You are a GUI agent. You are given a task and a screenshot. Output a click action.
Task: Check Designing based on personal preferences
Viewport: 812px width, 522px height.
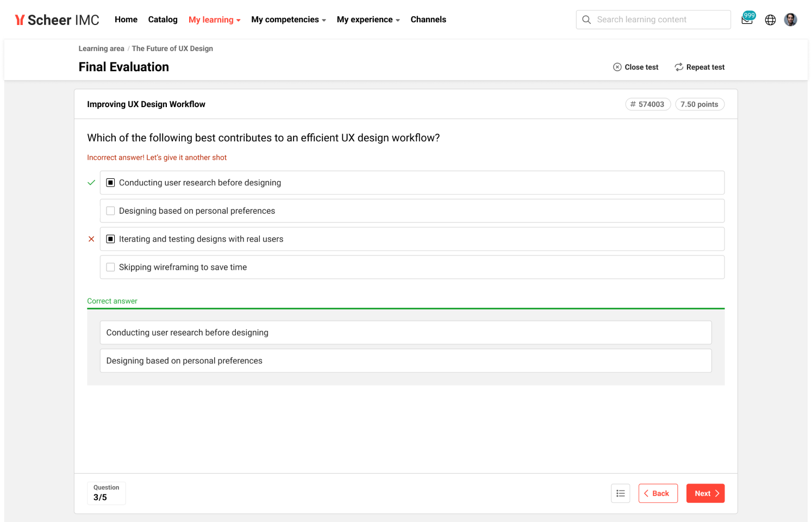(x=110, y=211)
